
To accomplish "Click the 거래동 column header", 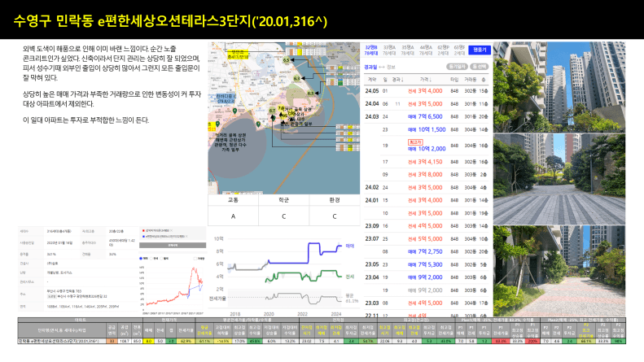I will (471, 79).
